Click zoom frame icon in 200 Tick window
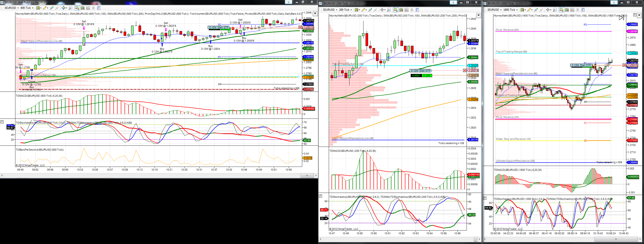The height and width of the screenshot is (244, 644). tap(389, 10)
